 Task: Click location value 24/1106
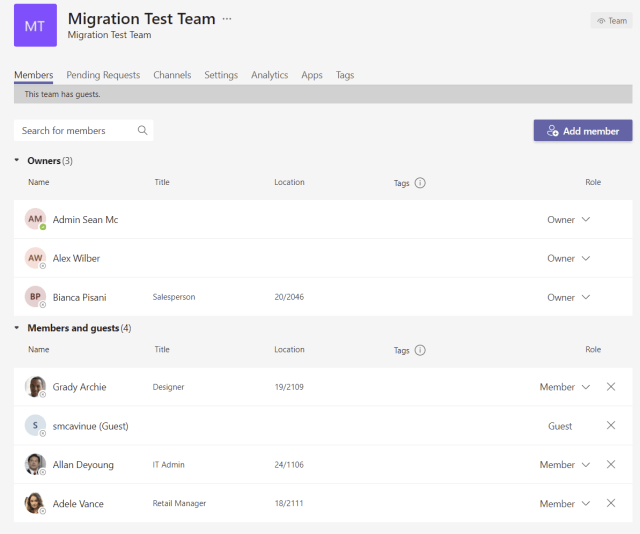(289, 465)
